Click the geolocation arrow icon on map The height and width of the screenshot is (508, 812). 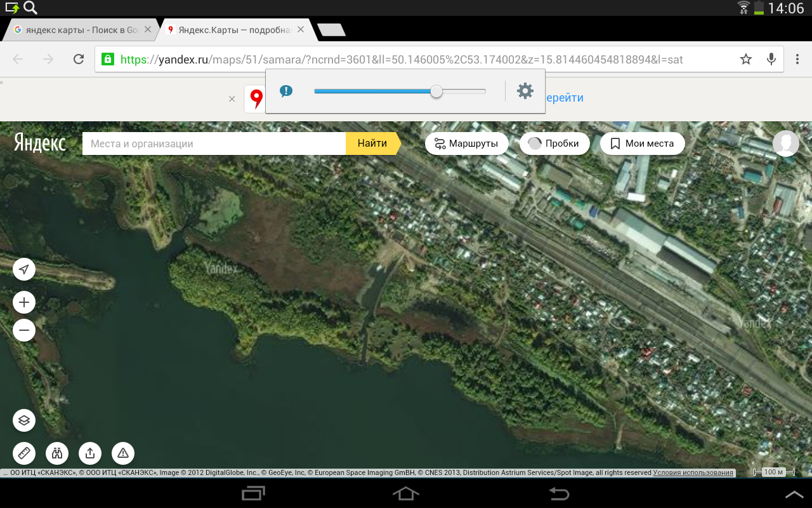pos(24,270)
